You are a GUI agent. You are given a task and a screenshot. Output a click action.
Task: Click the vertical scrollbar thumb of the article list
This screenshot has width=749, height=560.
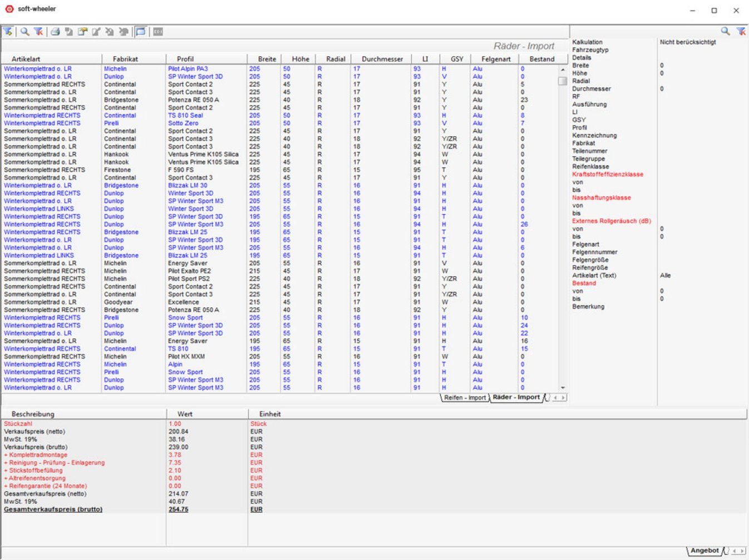coord(563,81)
